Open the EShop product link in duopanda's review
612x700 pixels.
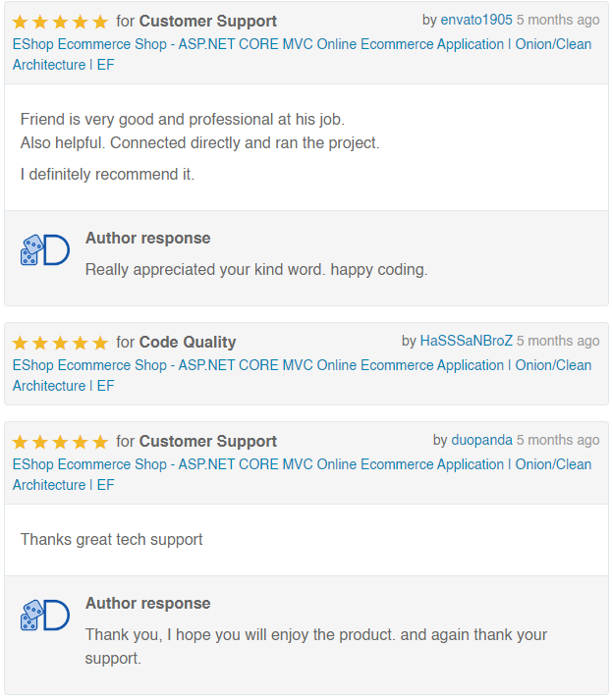tap(302, 464)
